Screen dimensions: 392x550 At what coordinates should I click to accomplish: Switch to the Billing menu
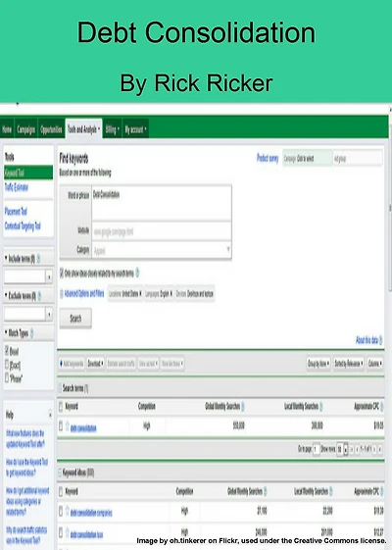point(112,129)
